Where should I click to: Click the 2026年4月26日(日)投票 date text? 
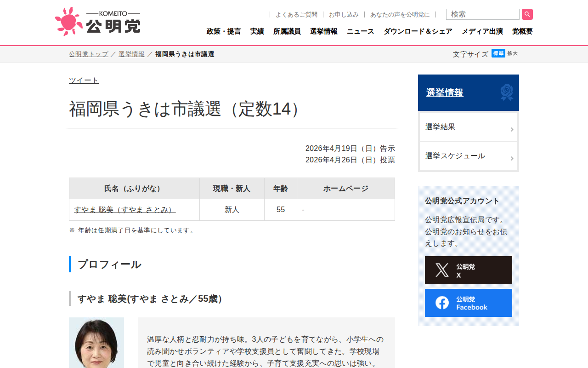click(350, 160)
